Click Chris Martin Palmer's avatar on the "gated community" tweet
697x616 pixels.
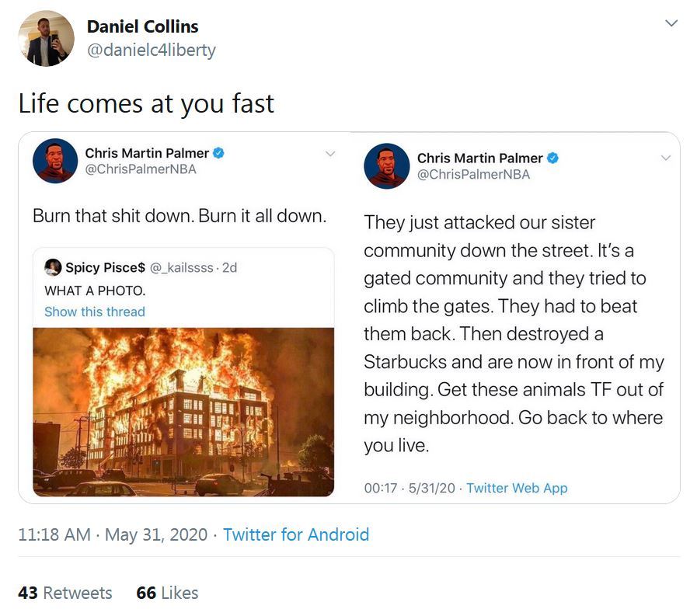pos(386,166)
